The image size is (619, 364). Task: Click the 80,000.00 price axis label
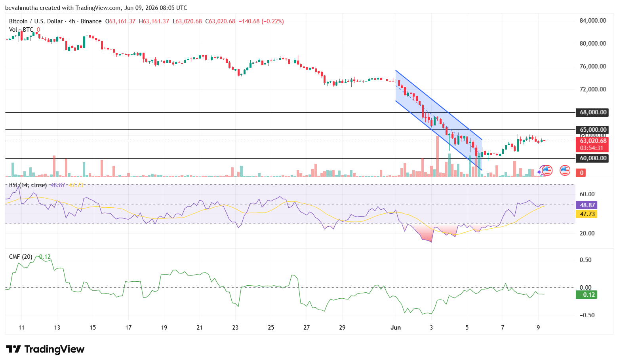tap(592, 44)
